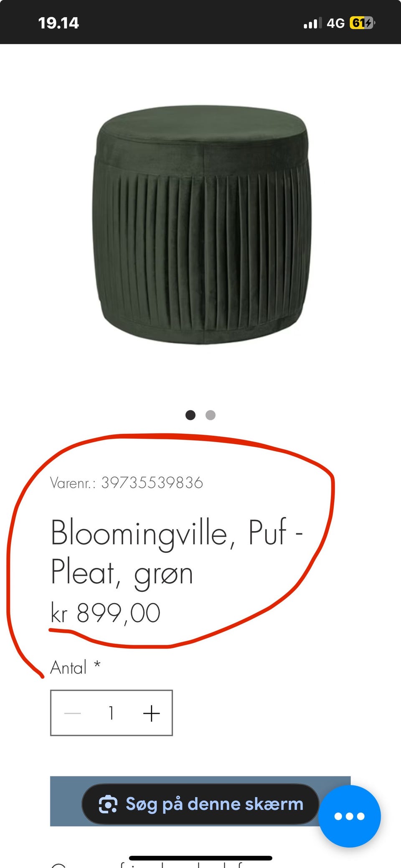Tap the blue-grey add to cart bar

point(200,801)
